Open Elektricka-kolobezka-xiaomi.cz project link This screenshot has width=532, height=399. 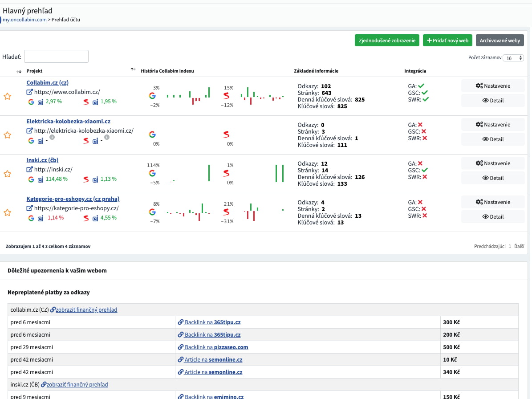(x=68, y=121)
